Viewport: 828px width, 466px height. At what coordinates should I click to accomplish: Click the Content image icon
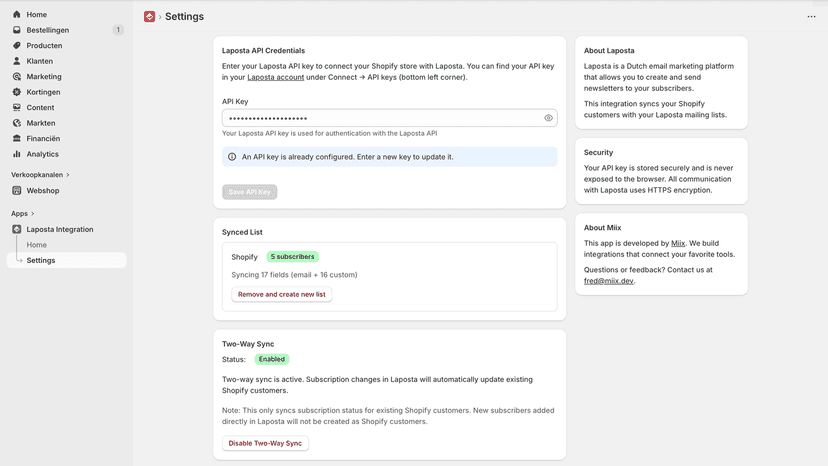(16, 107)
